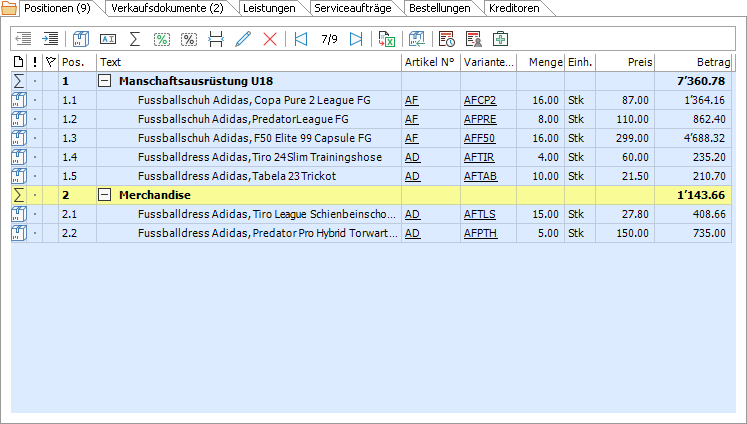Viewport: 747px width, 424px height.
Task: Sort by the Pos. column header
Action: tap(77, 62)
